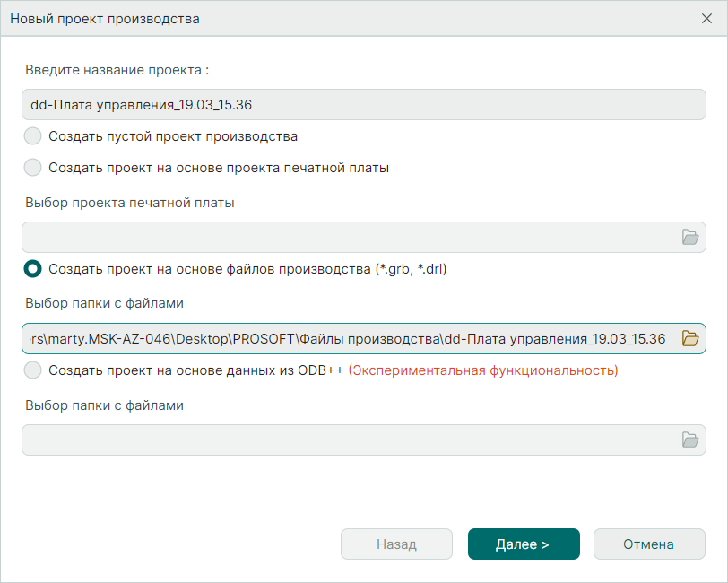728x583 pixels.
Task: Open folder picker beside the highlighted path field
Action: tap(690, 339)
